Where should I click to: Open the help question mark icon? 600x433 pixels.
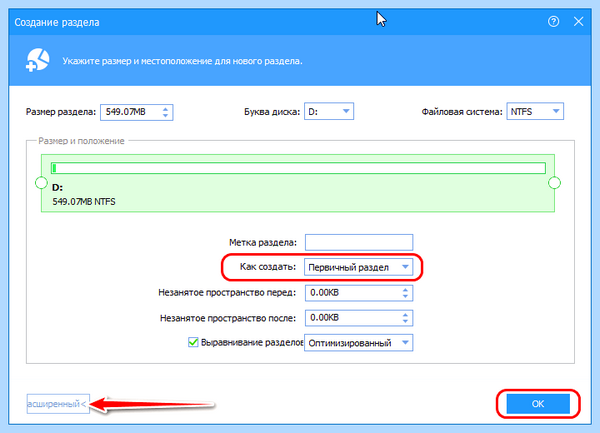click(553, 21)
